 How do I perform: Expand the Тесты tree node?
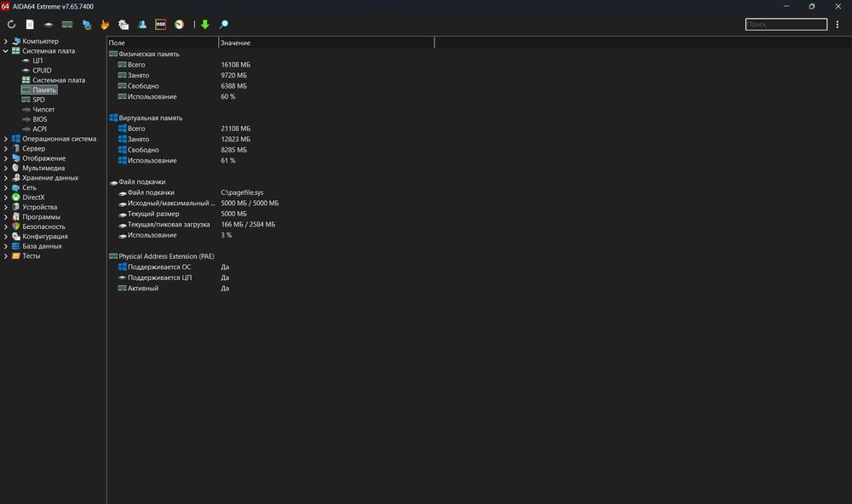(6, 256)
